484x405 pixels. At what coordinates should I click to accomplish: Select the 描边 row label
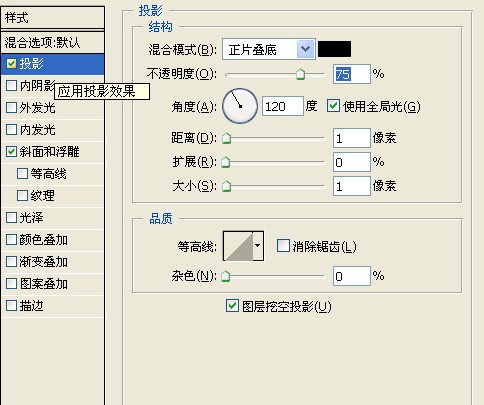[31, 306]
